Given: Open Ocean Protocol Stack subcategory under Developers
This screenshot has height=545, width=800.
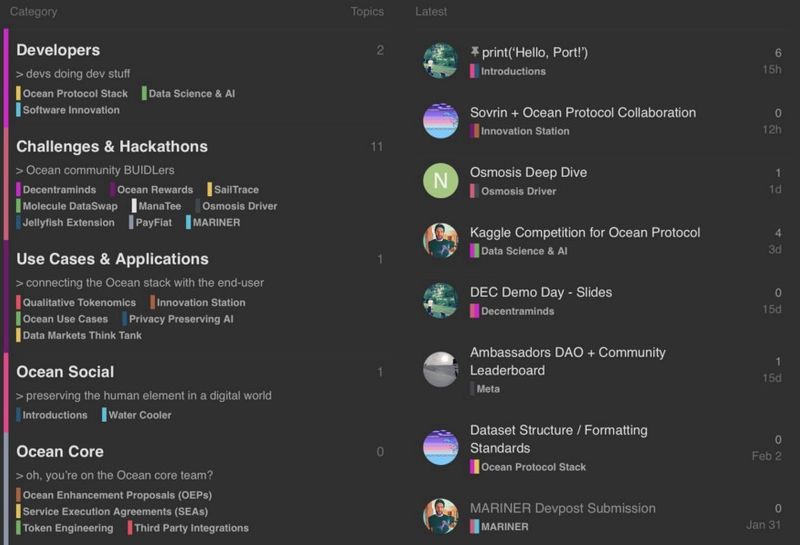Looking at the screenshot, I should [75, 94].
